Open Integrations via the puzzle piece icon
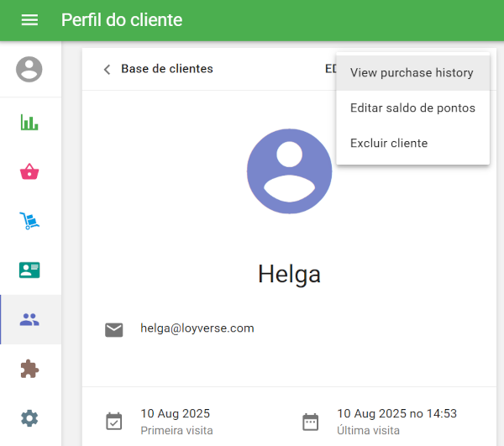This screenshot has width=504, height=446. point(29,369)
